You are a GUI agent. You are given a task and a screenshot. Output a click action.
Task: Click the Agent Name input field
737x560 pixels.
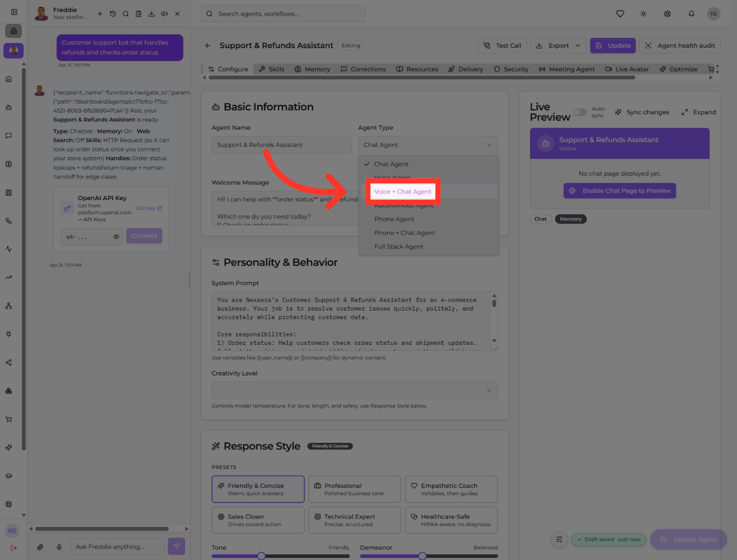click(x=281, y=145)
